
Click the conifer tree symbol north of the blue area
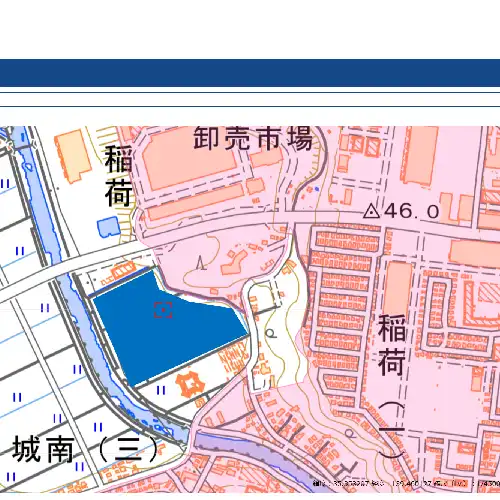[200, 262]
